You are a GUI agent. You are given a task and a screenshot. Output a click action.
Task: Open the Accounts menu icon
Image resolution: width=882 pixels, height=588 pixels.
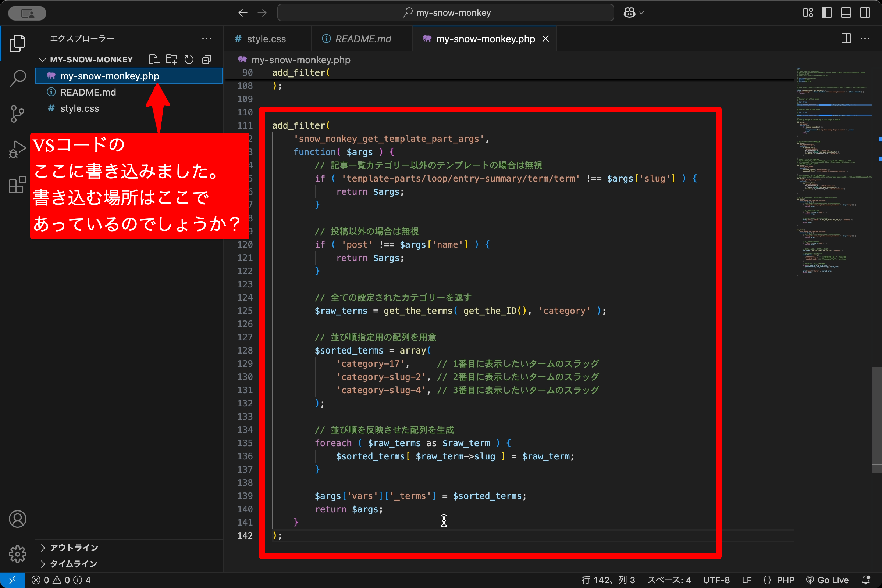pyautogui.click(x=17, y=519)
